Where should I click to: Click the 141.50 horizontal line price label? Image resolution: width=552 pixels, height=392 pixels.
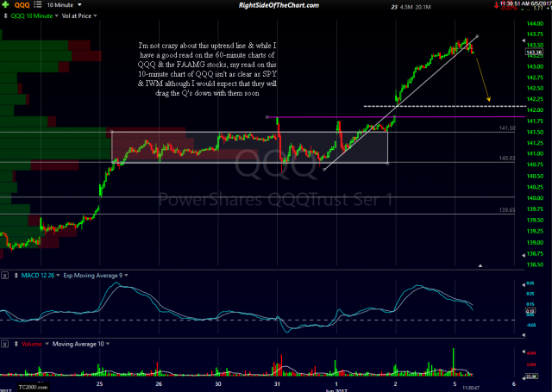tap(507, 128)
